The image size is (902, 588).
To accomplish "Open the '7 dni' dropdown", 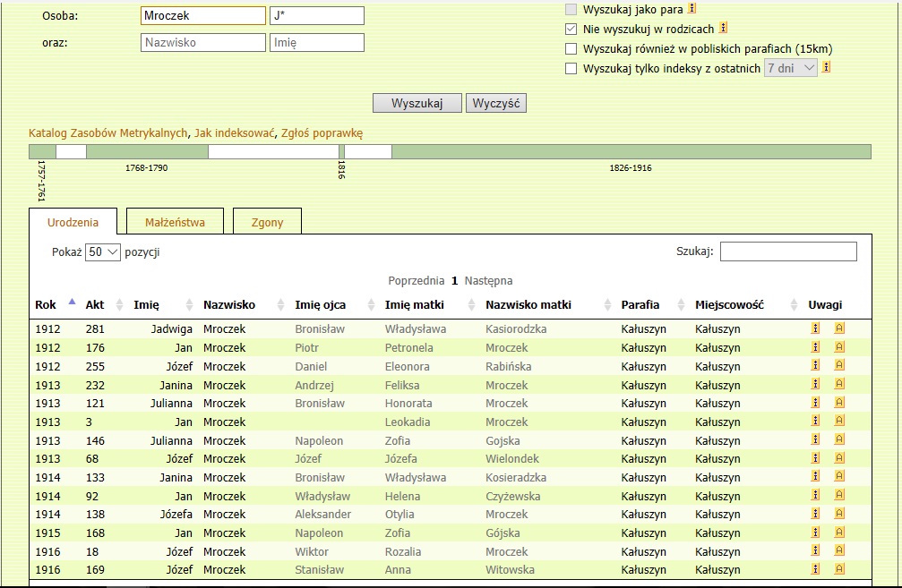I will tap(790, 68).
